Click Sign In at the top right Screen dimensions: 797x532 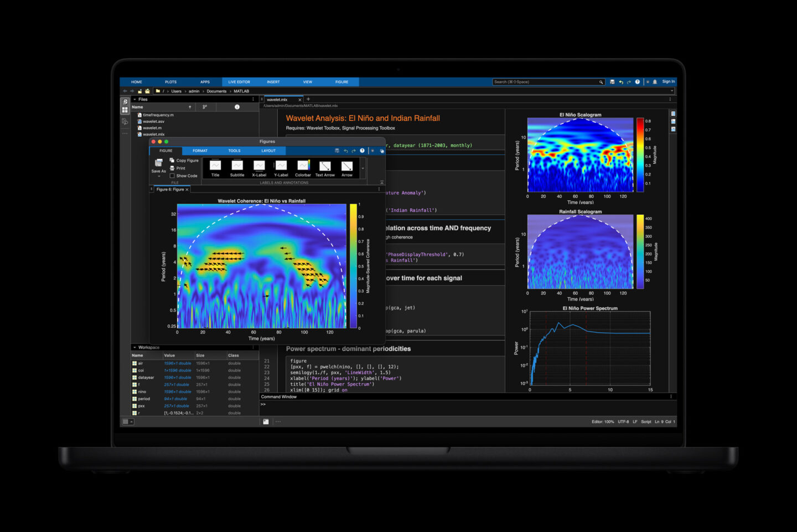tap(668, 81)
